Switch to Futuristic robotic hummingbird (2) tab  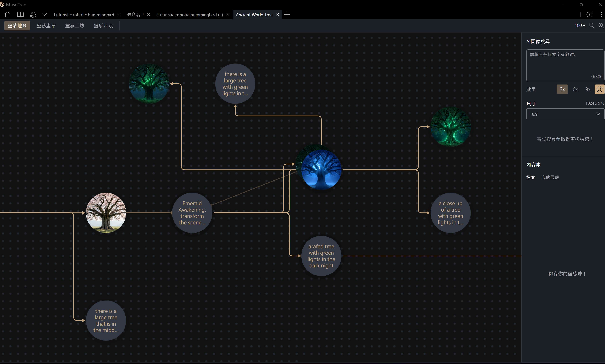pos(190,15)
